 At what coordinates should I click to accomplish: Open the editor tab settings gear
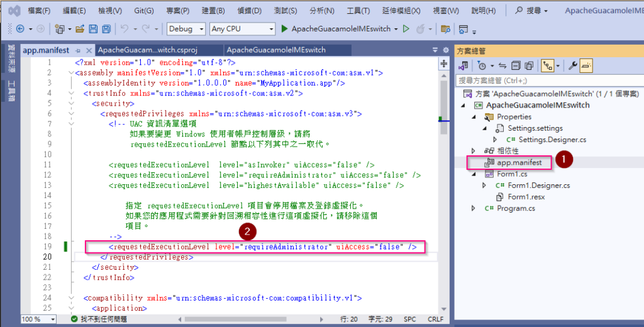446,50
